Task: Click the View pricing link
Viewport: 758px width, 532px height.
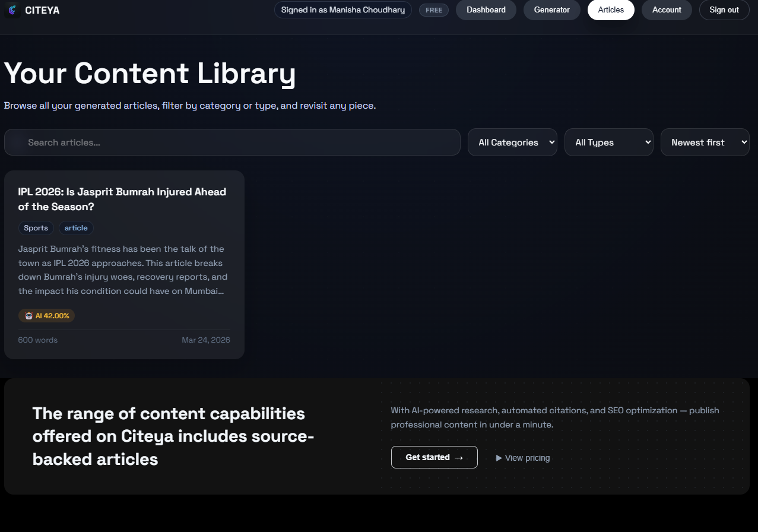Action: [523, 458]
